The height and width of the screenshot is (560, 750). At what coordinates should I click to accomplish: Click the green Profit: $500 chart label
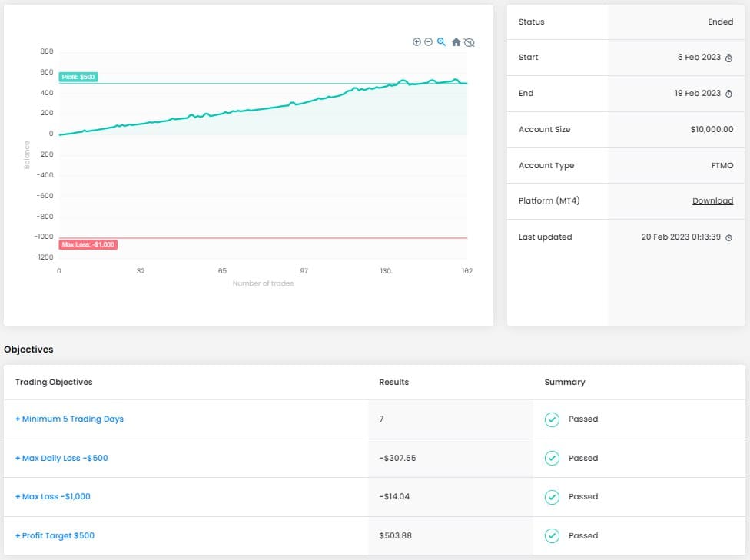tap(78, 77)
